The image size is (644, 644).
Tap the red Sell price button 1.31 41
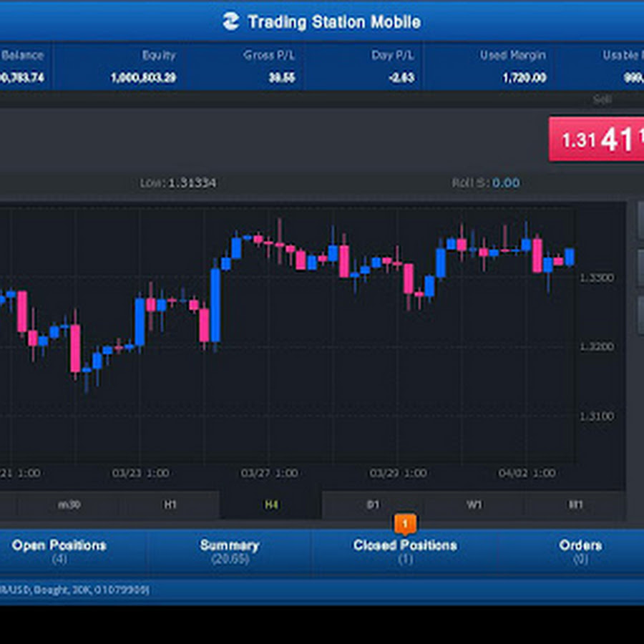click(x=596, y=140)
